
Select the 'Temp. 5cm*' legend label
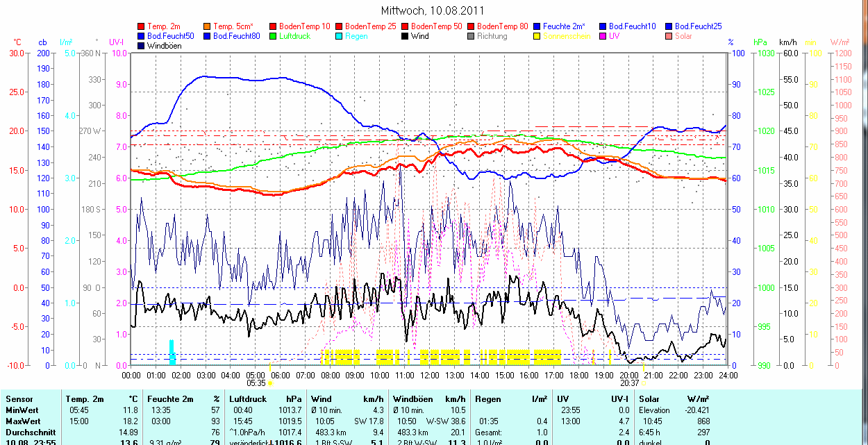[233, 26]
